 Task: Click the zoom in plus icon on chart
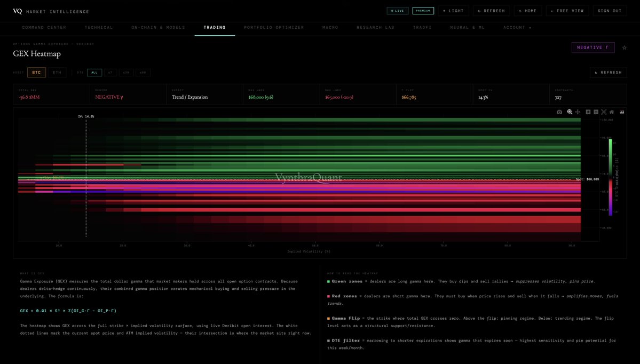point(588,112)
